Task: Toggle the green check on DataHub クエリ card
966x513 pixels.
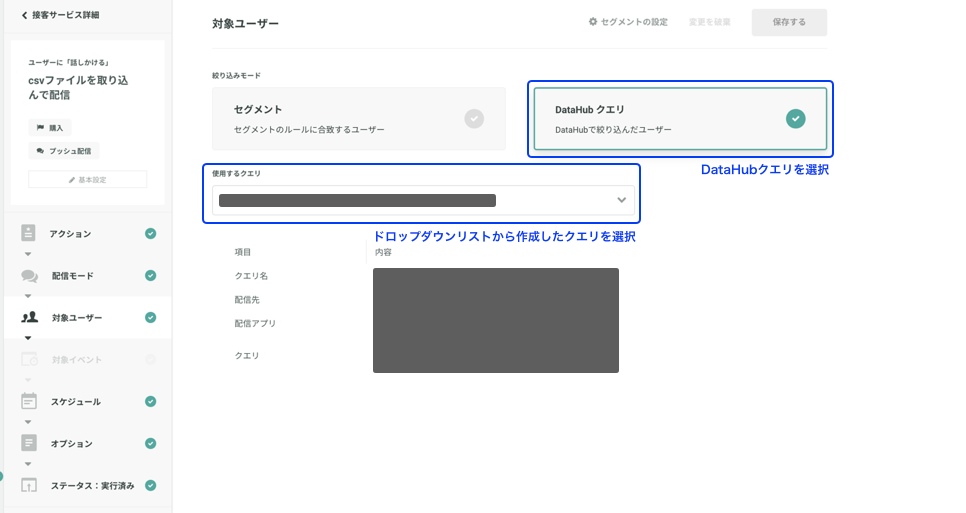Action: (795, 118)
